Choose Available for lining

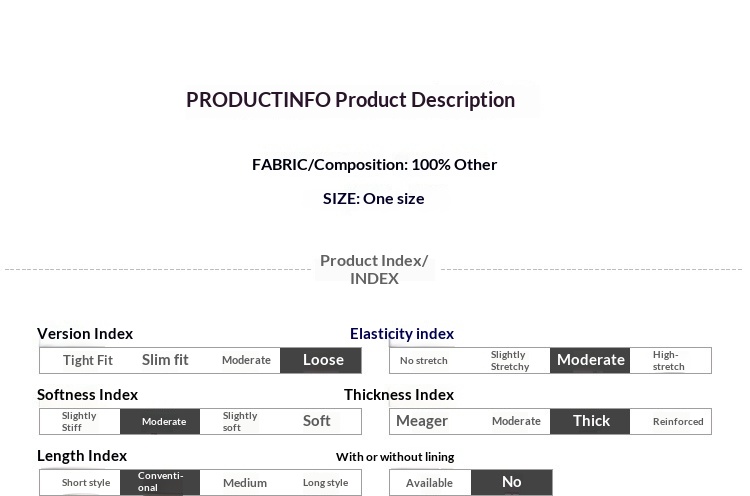click(x=430, y=483)
